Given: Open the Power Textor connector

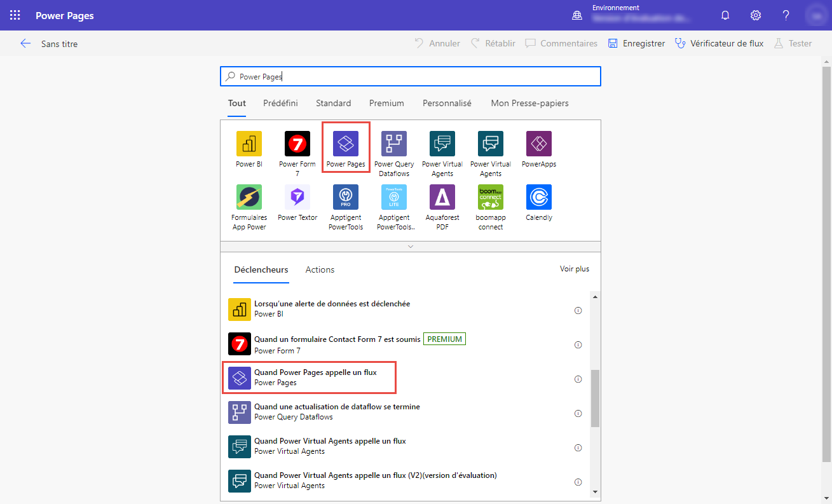Looking at the screenshot, I should click(x=297, y=197).
